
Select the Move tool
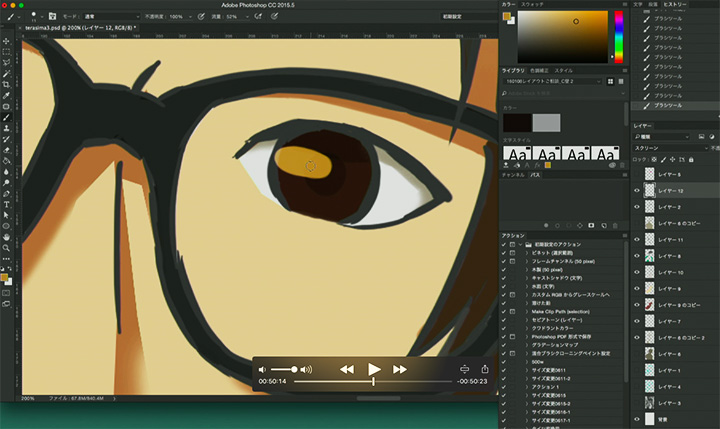coord(6,41)
